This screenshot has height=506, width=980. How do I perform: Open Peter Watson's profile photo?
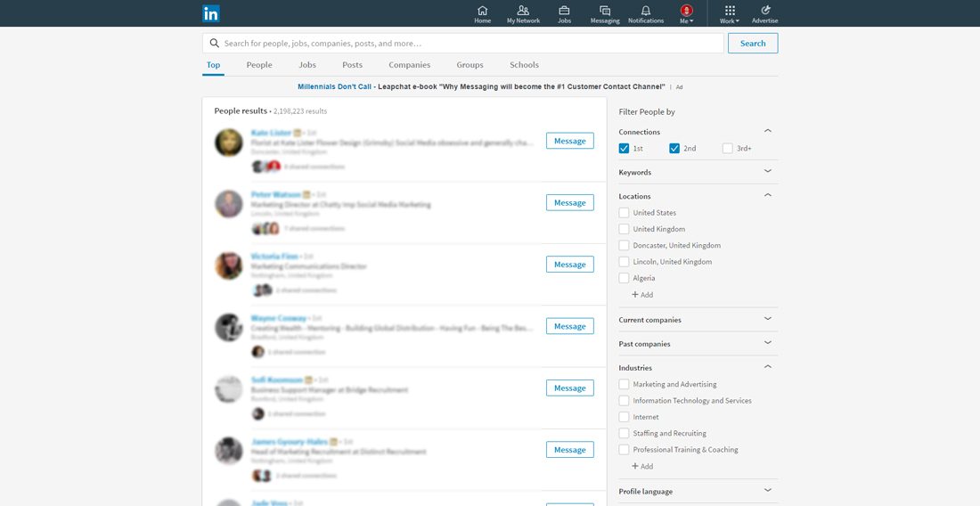click(229, 204)
